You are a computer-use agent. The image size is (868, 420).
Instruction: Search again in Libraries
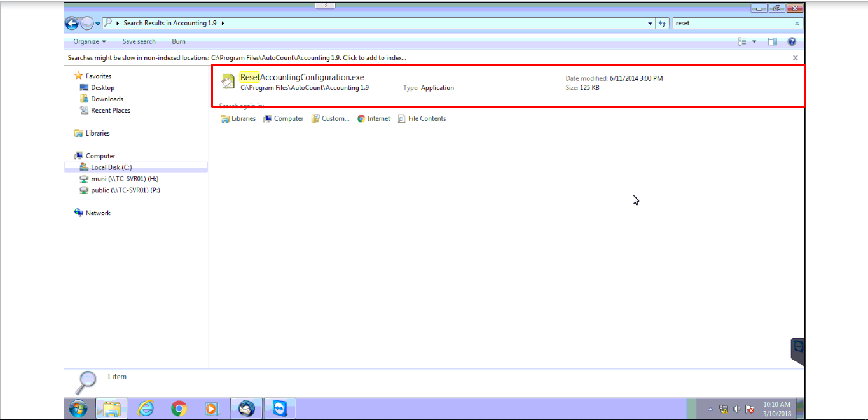pyautogui.click(x=238, y=119)
